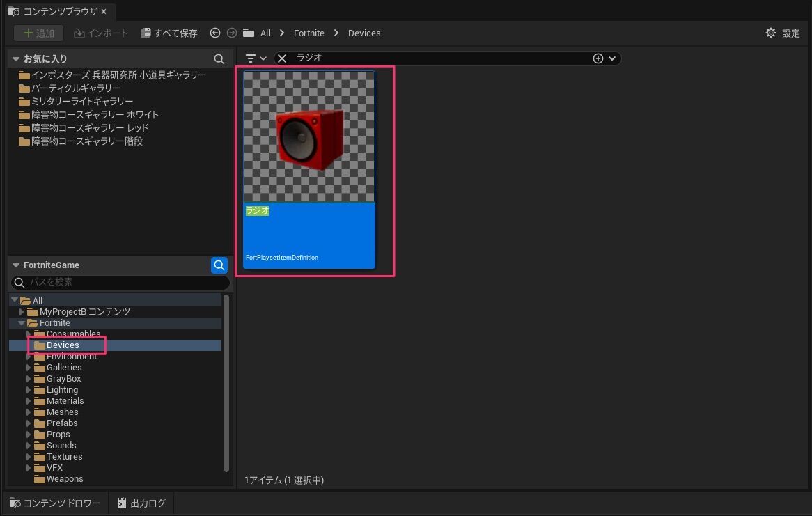Select the Environment folder
812x516 pixels.
point(65,357)
